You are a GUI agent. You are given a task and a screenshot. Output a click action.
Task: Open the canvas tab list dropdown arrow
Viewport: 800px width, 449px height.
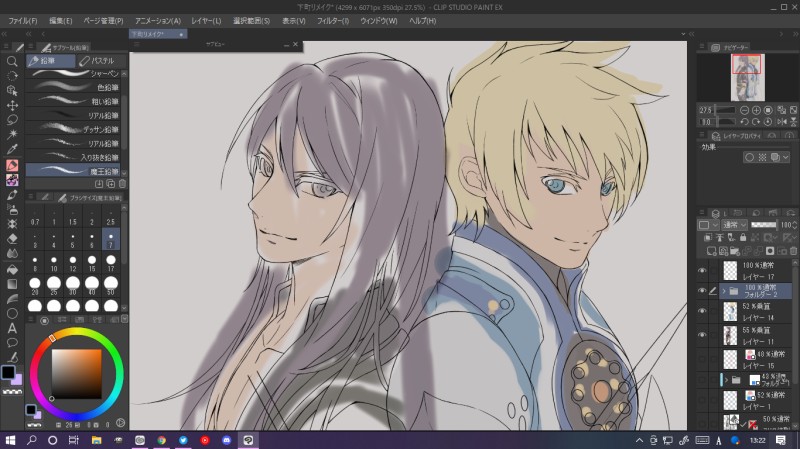[683, 34]
